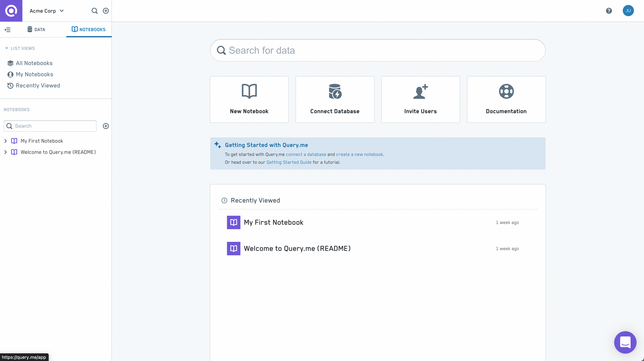Expand Welcome to Query.me (README) tree item
644x361 pixels.
[x=5, y=152]
